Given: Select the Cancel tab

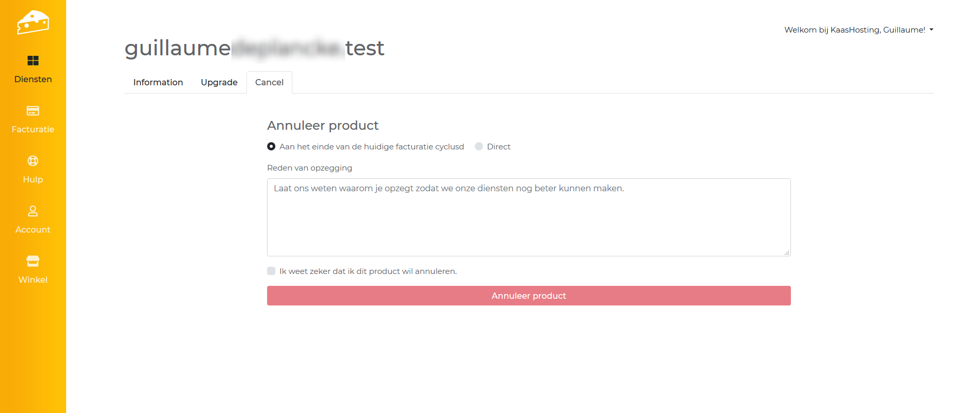Looking at the screenshot, I should pos(269,83).
